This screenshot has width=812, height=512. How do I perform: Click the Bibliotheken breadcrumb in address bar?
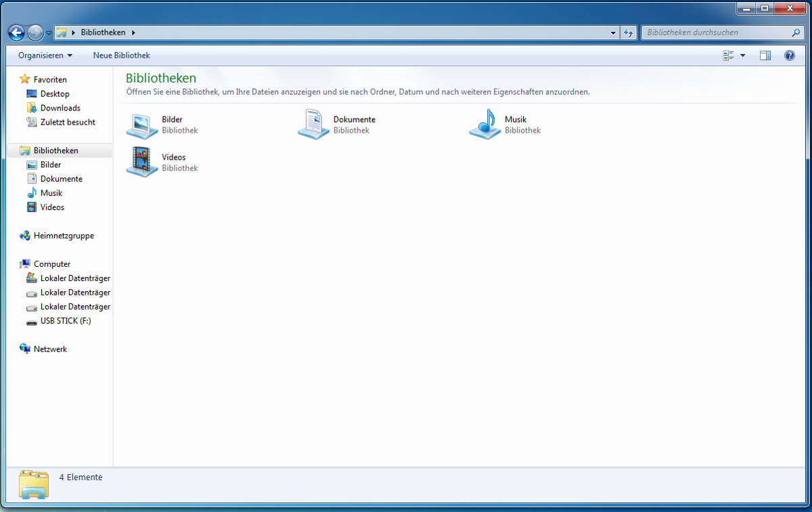click(x=103, y=33)
